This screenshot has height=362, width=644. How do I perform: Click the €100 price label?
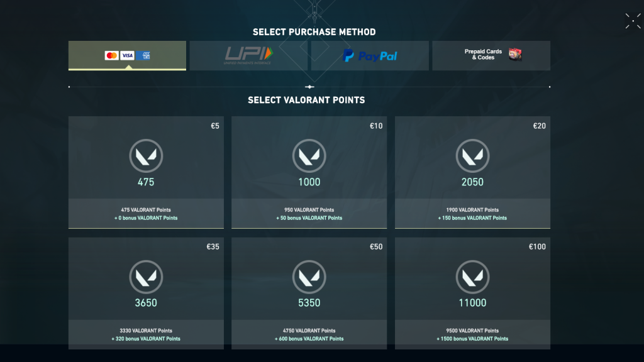537,247
